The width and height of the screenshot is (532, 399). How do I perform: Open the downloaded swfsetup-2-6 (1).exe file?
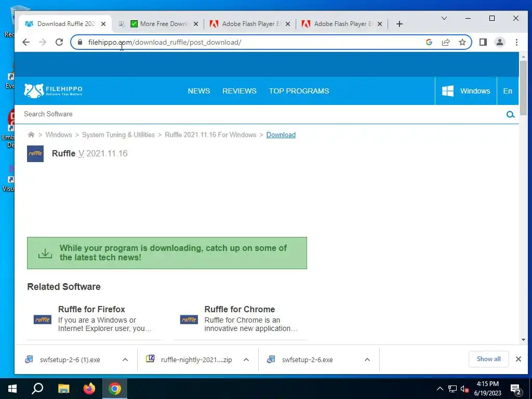tap(70, 360)
